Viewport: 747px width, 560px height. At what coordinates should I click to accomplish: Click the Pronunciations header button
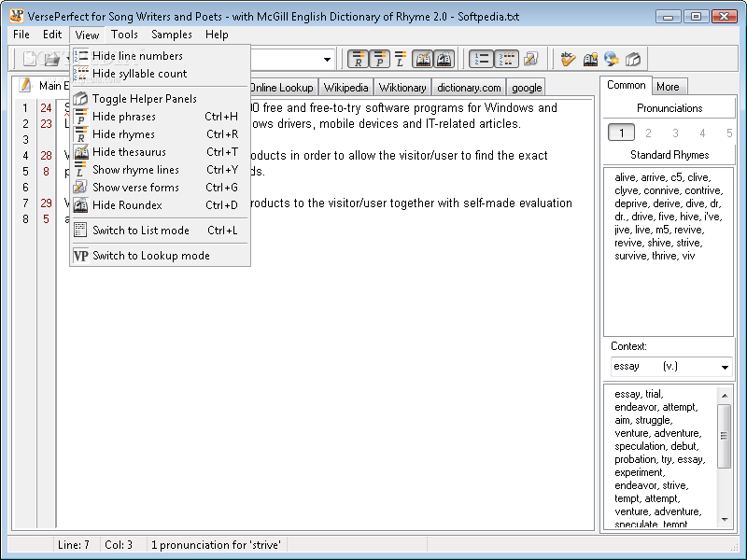669,108
